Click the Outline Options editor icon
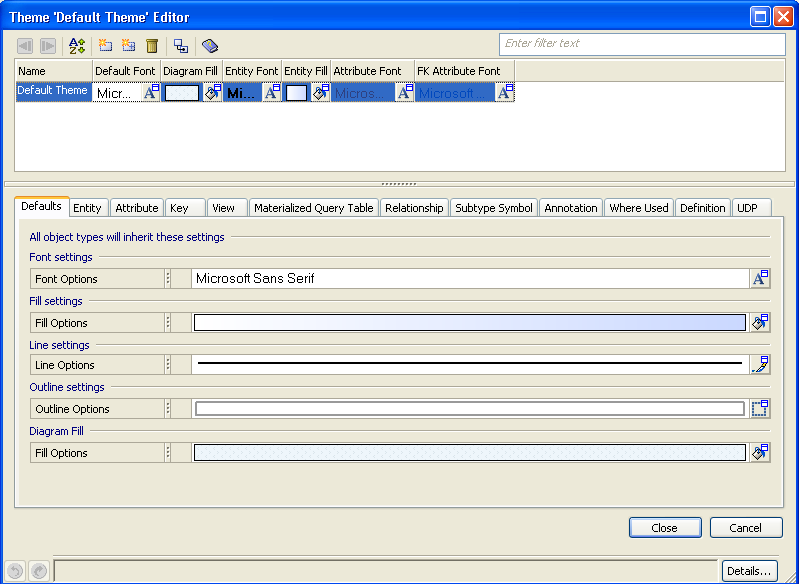 pos(760,409)
